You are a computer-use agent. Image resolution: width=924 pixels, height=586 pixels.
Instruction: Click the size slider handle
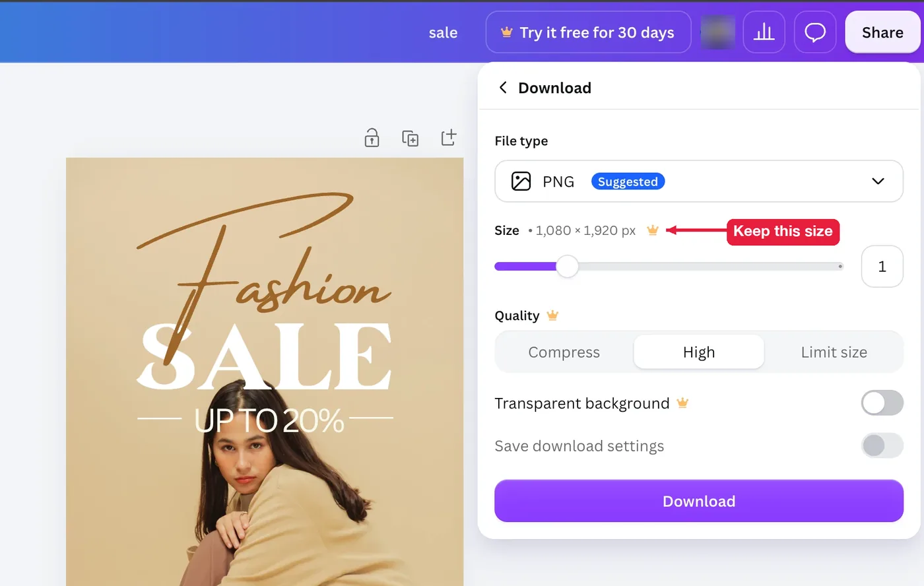[x=567, y=267]
